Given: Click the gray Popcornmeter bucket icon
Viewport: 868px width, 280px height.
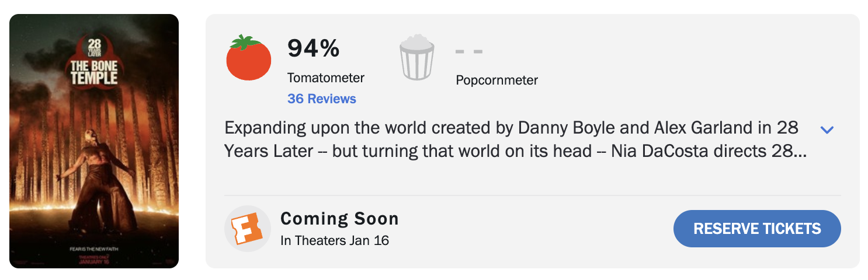Looking at the screenshot, I should (416, 58).
